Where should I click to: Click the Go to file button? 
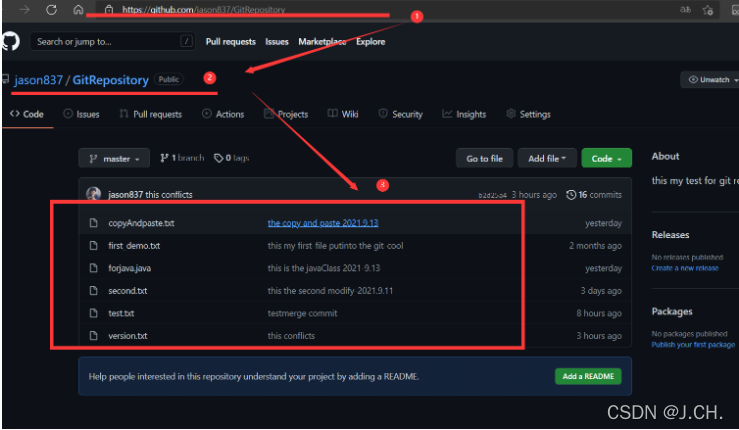[484, 158]
